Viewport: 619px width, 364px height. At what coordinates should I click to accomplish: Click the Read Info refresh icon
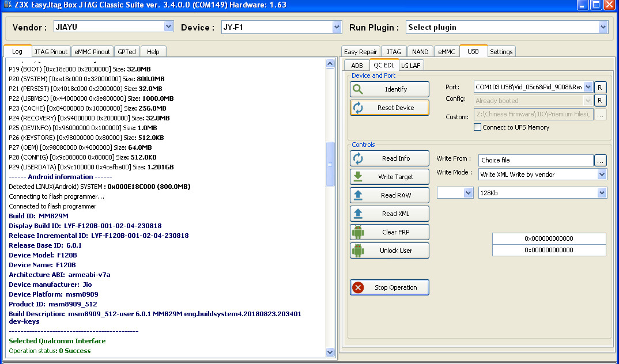[x=358, y=158]
